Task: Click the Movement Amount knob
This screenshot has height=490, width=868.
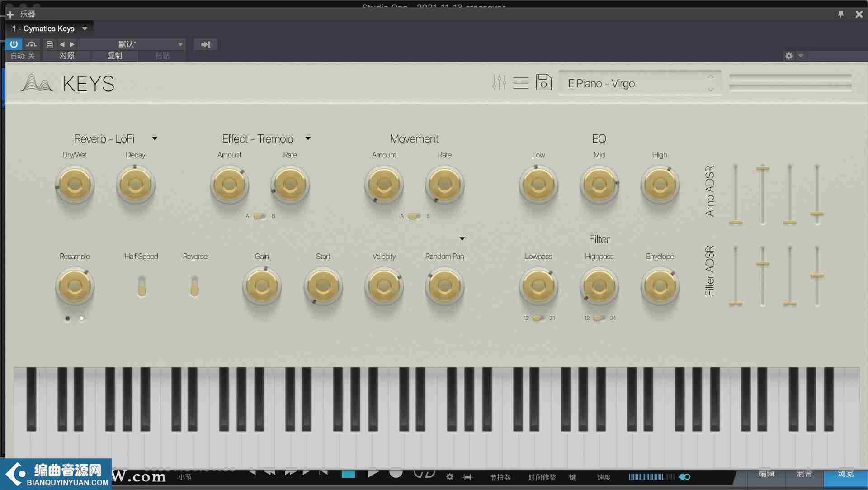Action: pos(384,185)
